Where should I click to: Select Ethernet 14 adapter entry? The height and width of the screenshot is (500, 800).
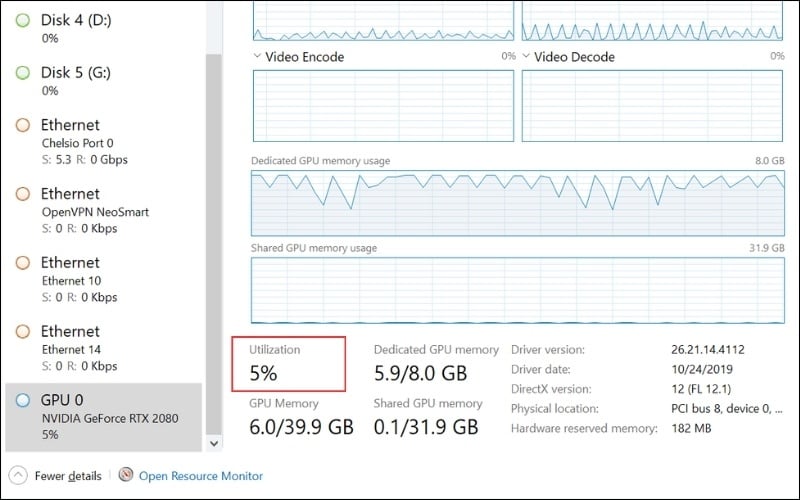coord(104,348)
